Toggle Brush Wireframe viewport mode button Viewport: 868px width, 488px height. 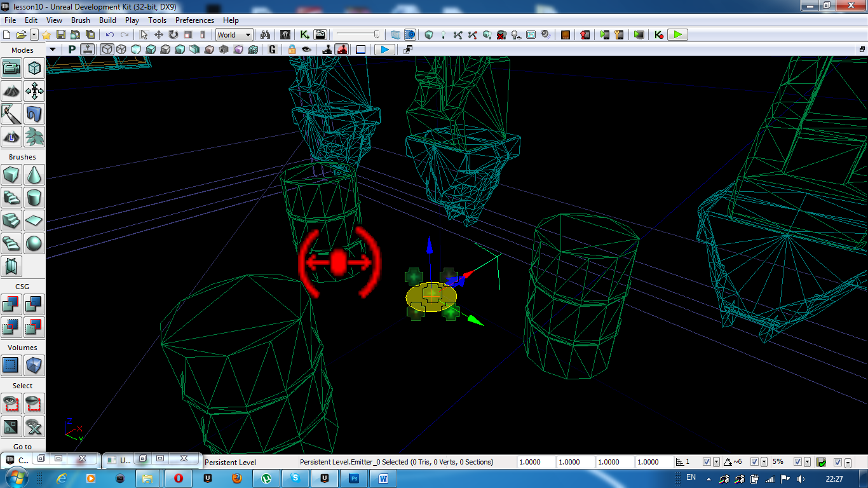click(x=107, y=50)
